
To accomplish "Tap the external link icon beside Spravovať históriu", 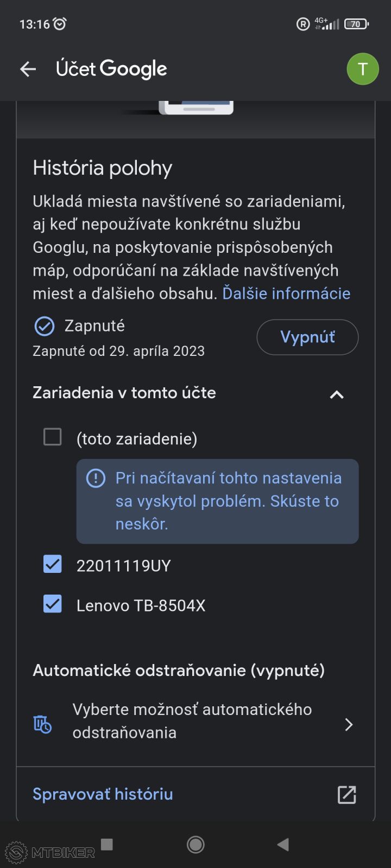I will click(347, 794).
